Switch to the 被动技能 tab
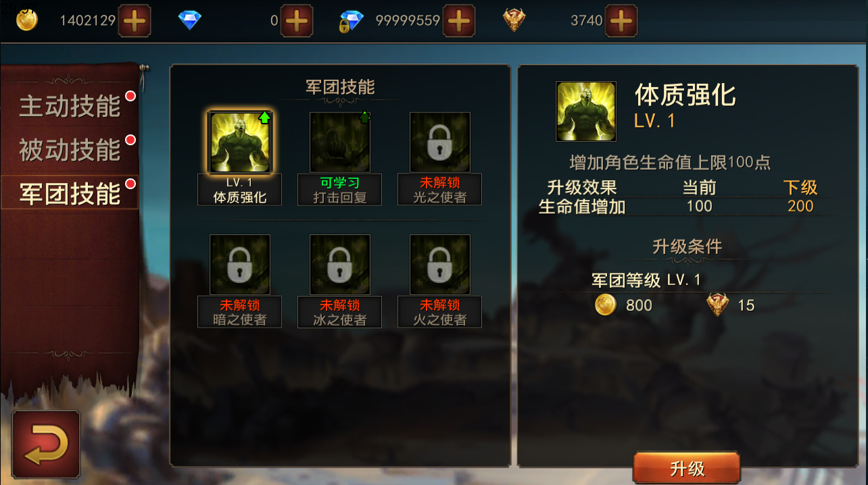The width and height of the screenshot is (868, 485). point(70,150)
